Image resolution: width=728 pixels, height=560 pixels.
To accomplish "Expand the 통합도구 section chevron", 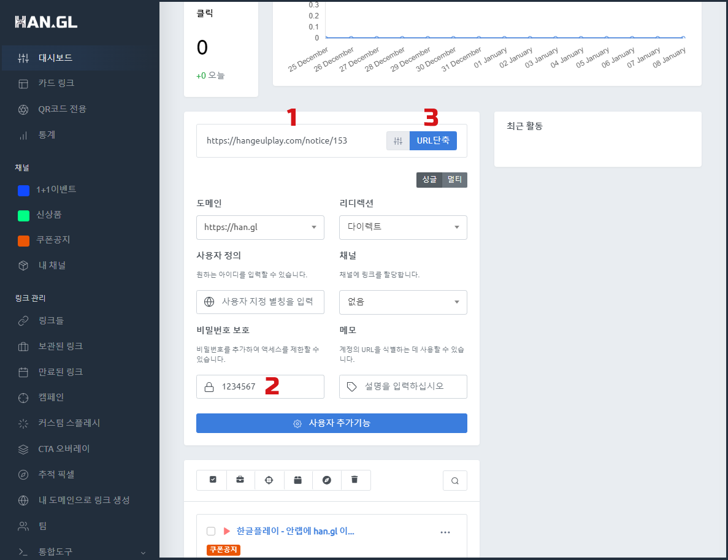I will coord(143,553).
